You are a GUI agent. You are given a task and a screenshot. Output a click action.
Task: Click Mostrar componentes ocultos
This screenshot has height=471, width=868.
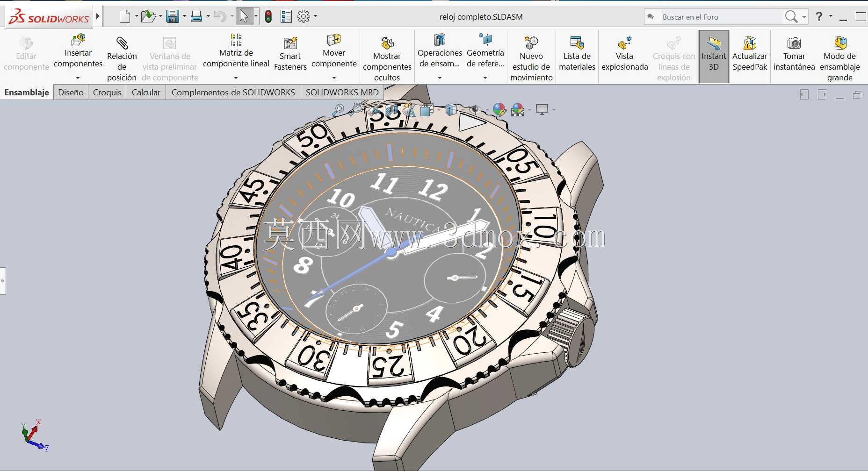click(387, 58)
